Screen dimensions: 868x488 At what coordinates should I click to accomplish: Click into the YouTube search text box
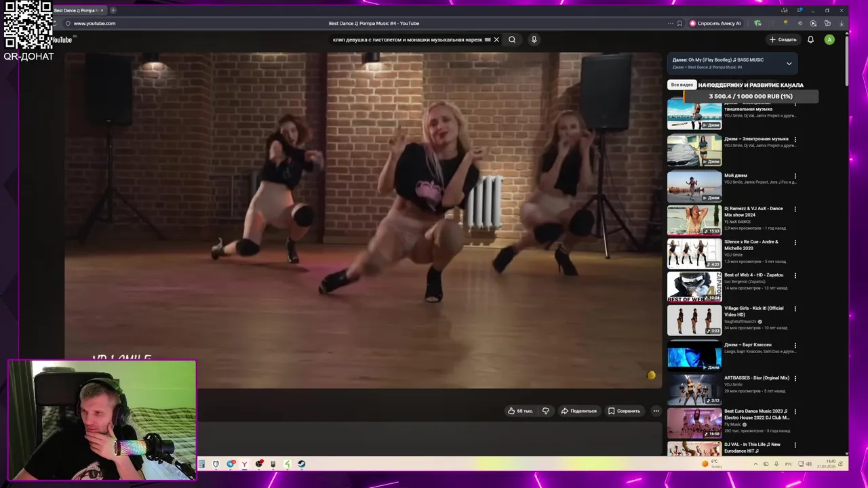(407, 39)
